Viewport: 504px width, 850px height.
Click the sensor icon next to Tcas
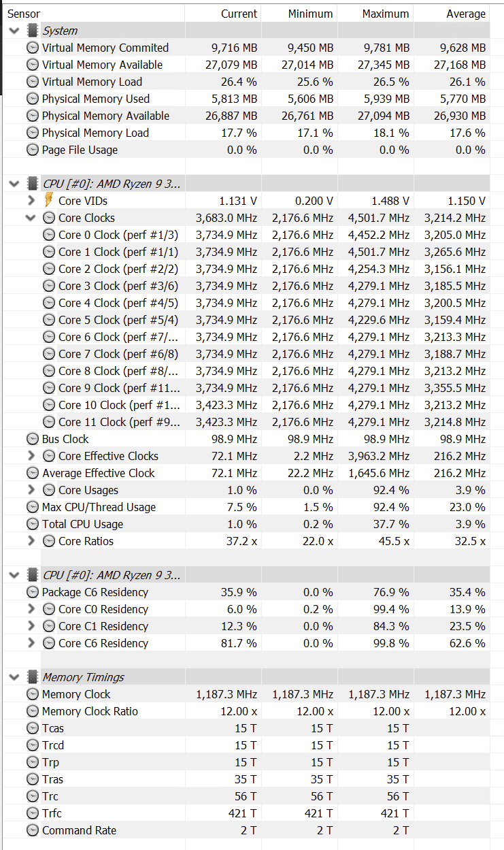tap(32, 728)
